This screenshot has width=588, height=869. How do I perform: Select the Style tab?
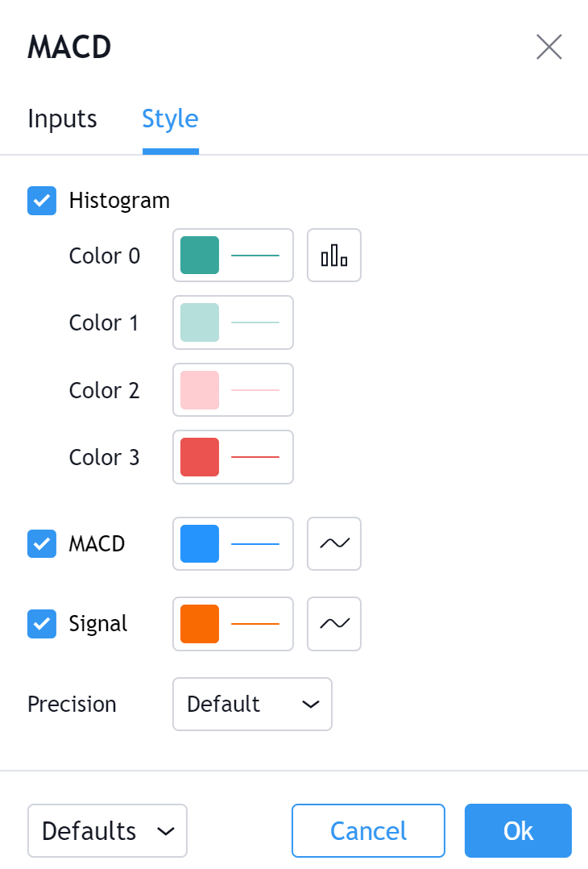pyautogui.click(x=170, y=119)
